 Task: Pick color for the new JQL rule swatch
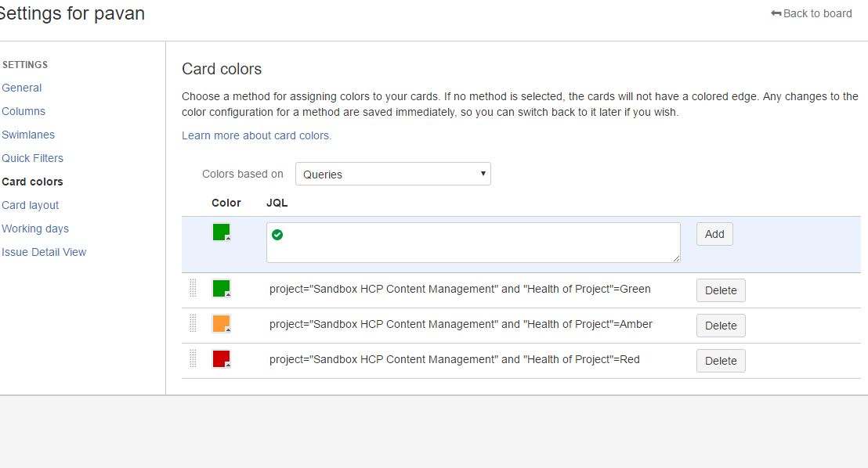click(222, 232)
